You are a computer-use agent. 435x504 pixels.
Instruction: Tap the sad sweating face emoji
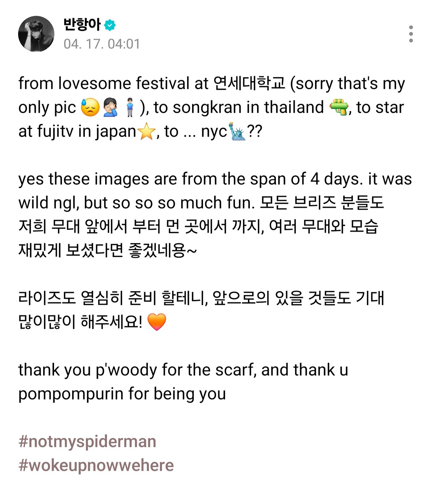point(90,108)
